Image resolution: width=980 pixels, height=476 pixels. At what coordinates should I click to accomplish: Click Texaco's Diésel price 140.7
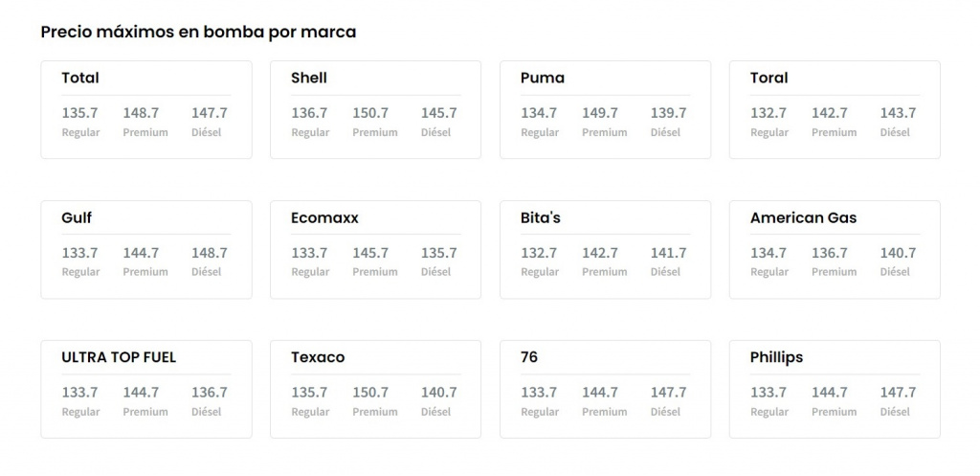tap(438, 393)
